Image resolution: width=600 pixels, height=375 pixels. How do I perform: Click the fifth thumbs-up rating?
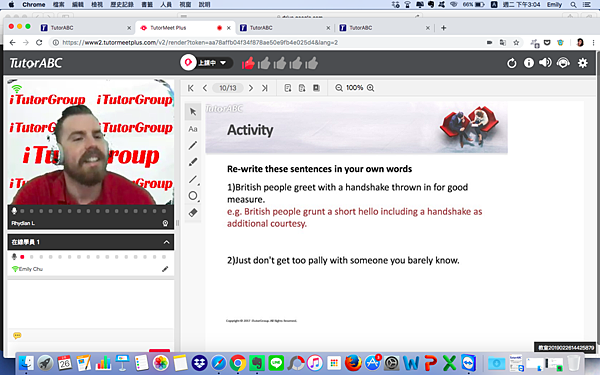pyautogui.click(x=311, y=63)
